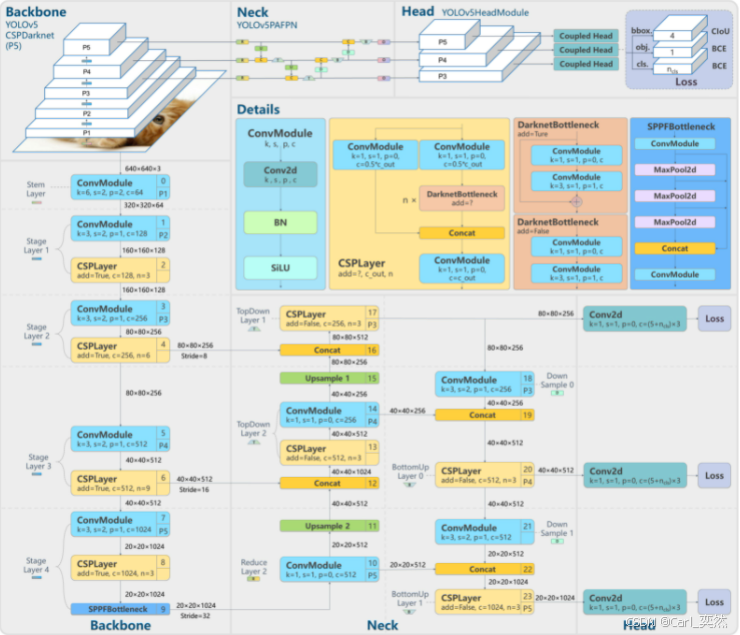Click CSPLayer block 4 with n=6
Image resolution: width=740 pixels, height=635 pixels.
coord(120,350)
